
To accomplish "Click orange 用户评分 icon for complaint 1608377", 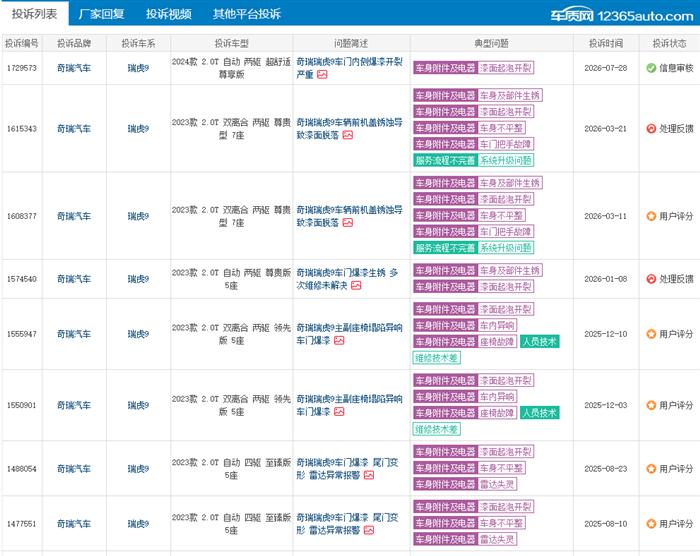I will [651, 216].
